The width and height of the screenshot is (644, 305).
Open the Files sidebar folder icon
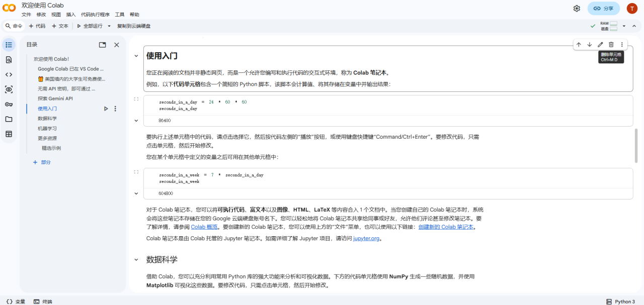tap(9, 119)
